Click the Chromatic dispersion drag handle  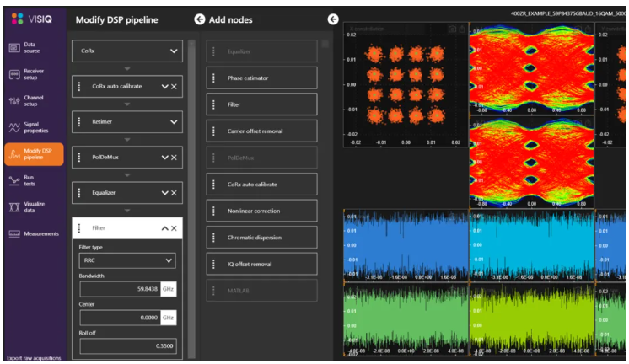pos(213,238)
